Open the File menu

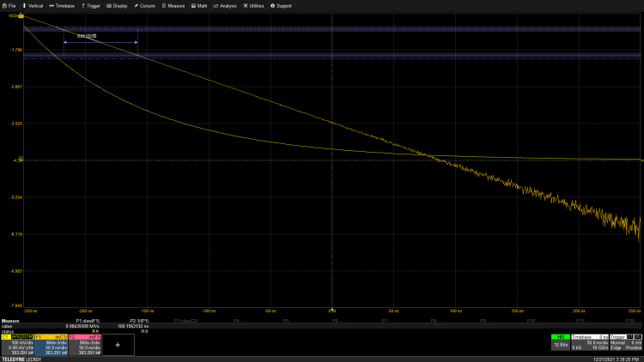point(9,5)
